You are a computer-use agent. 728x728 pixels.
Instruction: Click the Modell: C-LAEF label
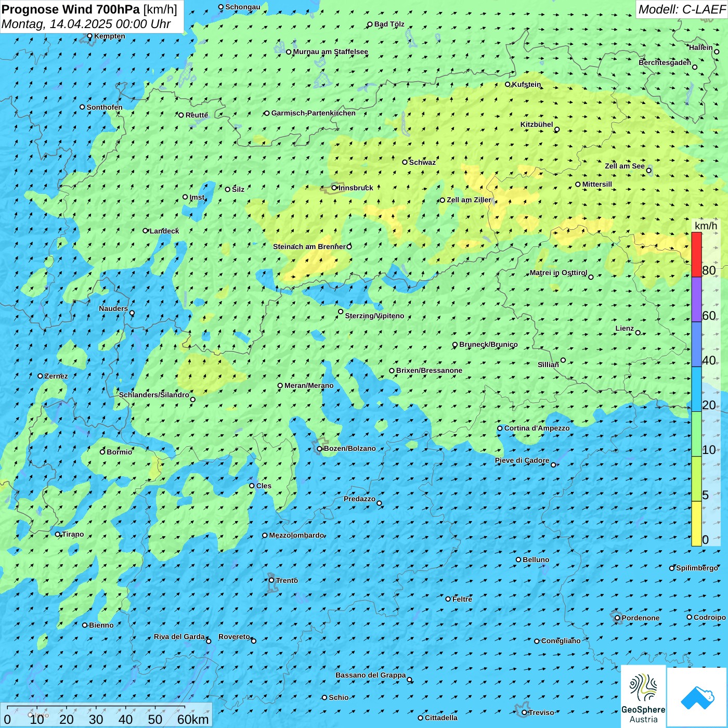681,9
